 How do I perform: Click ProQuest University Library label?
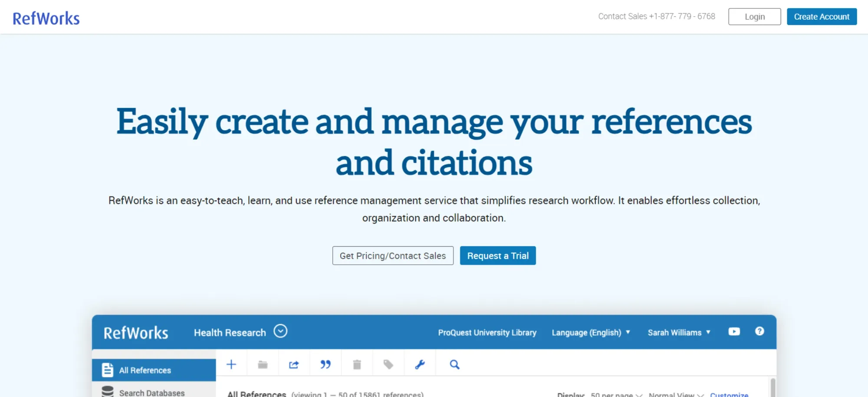487,333
